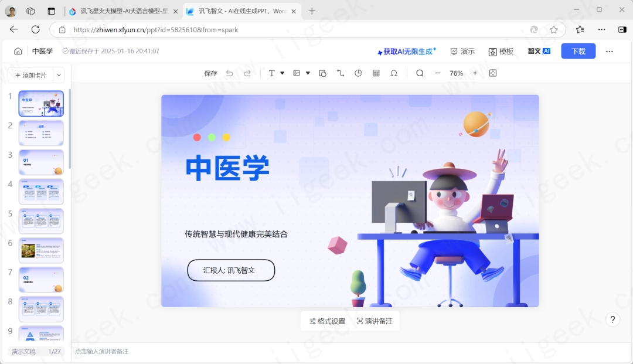633x364 pixels.
Task: Open format settings panel via 格式设置
Action: pyautogui.click(x=326, y=321)
